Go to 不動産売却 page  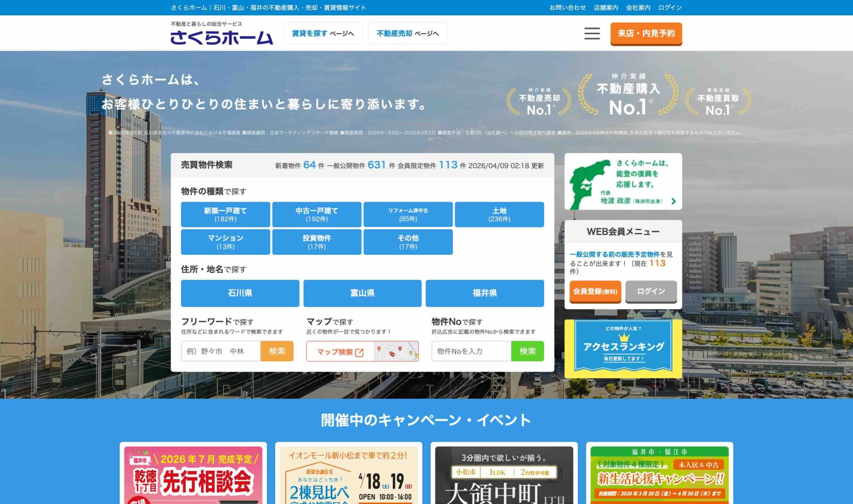407,33
